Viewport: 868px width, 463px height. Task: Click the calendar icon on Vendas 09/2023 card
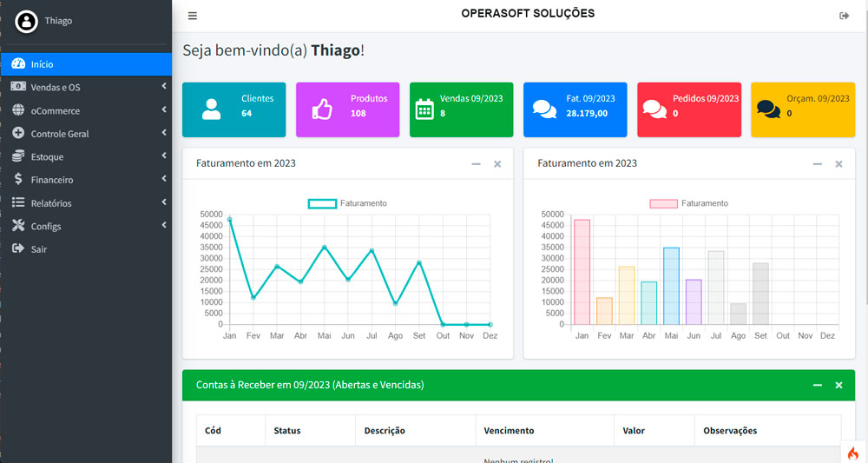coord(424,109)
